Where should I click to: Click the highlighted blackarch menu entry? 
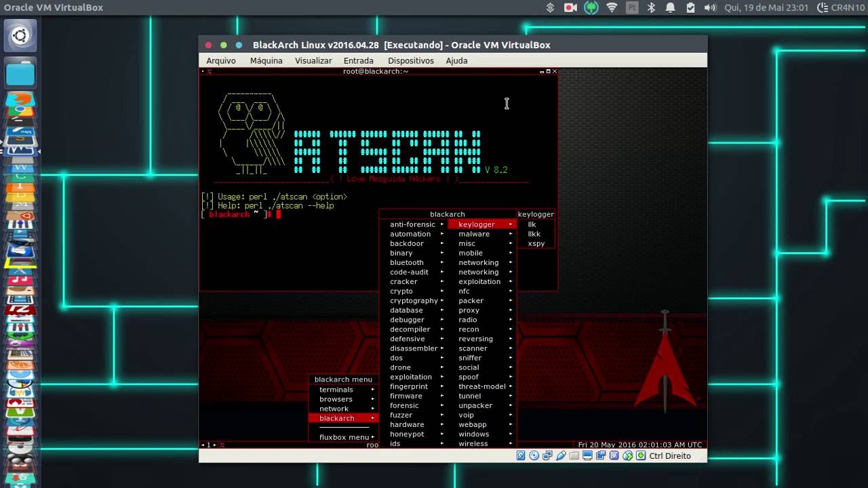pos(343,418)
